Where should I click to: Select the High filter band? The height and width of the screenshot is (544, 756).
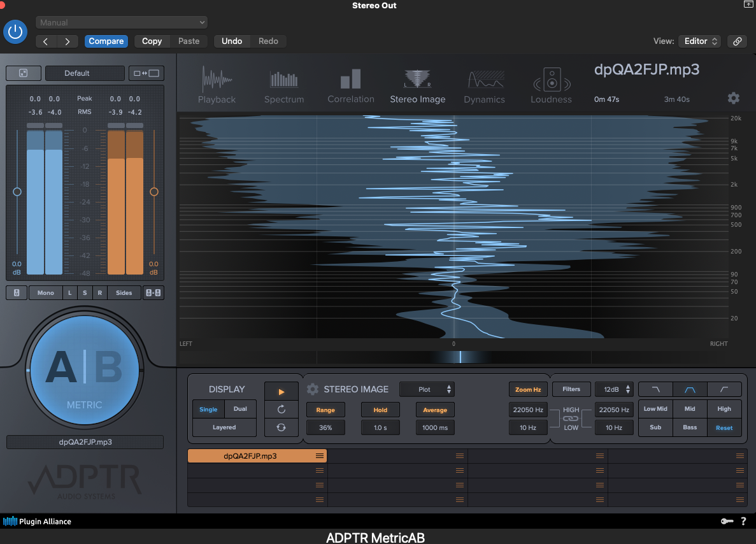pos(724,409)
